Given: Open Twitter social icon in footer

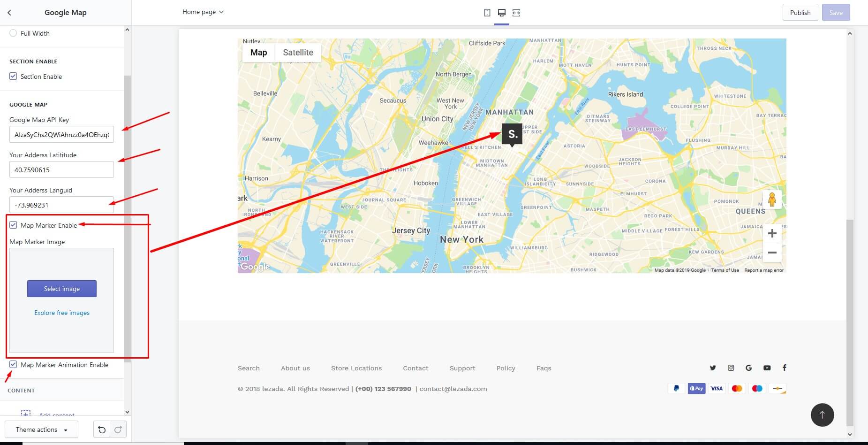Looking at the screenshot, I should point(713,368).
